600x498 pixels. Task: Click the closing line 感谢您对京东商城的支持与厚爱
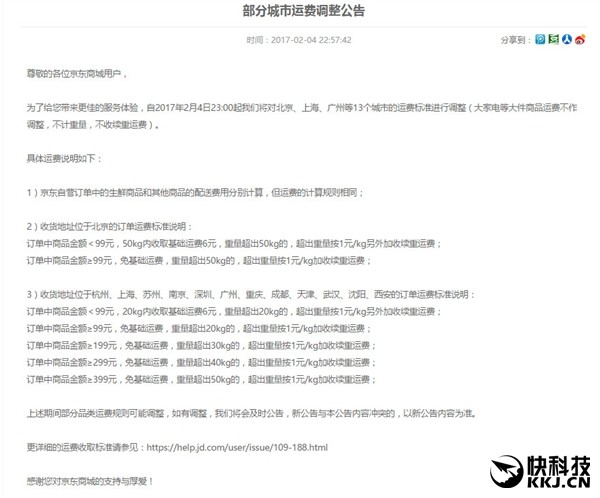click(90, 481)
